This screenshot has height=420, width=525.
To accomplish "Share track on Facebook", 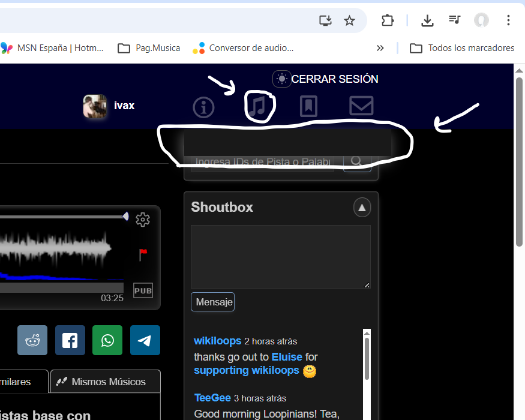I will [70, 340].
